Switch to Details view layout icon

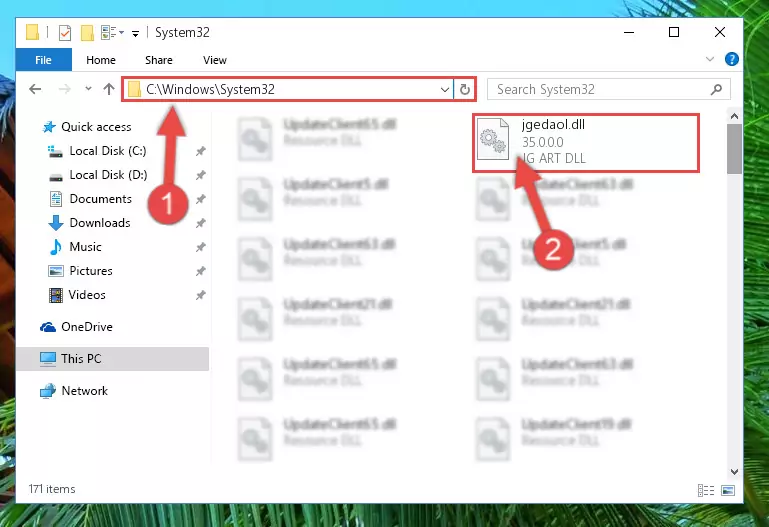coord(706,490)
